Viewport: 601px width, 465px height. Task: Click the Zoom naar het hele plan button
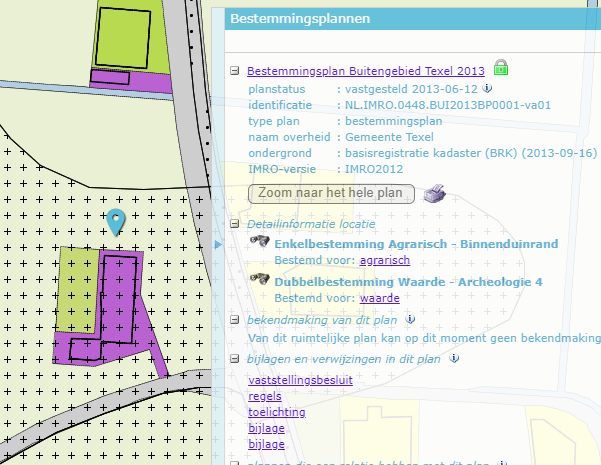tap(332, 194)
